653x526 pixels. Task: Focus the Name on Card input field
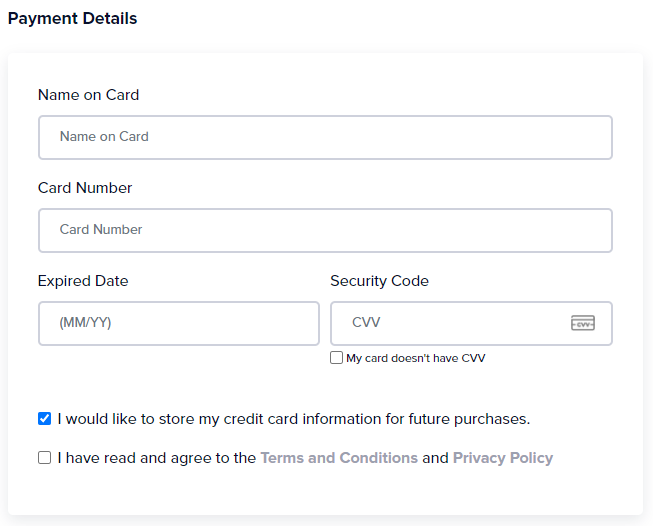(x=325, y=137)
